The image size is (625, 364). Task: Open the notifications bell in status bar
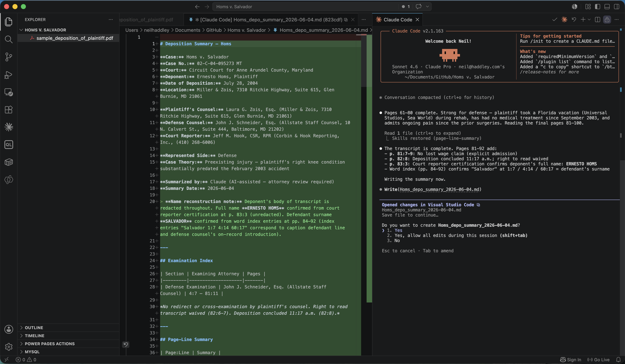click(618, 360)
